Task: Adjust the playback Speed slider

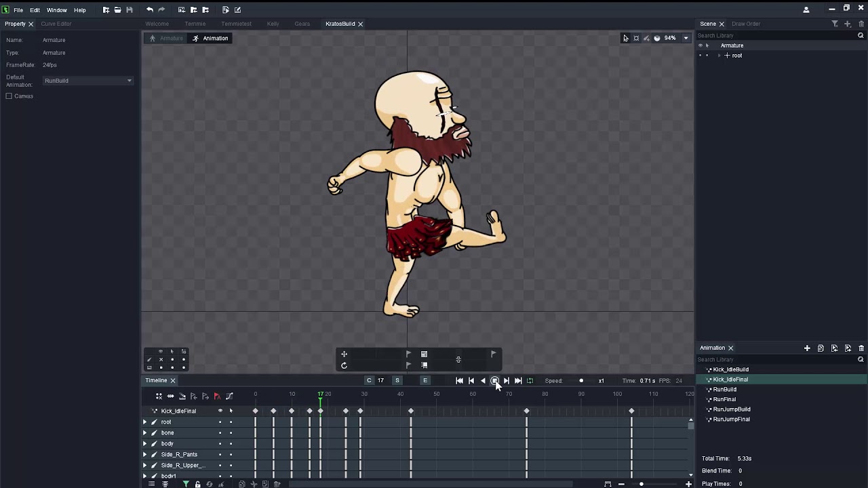Action: pyautogui.click(x=581, y=381)
